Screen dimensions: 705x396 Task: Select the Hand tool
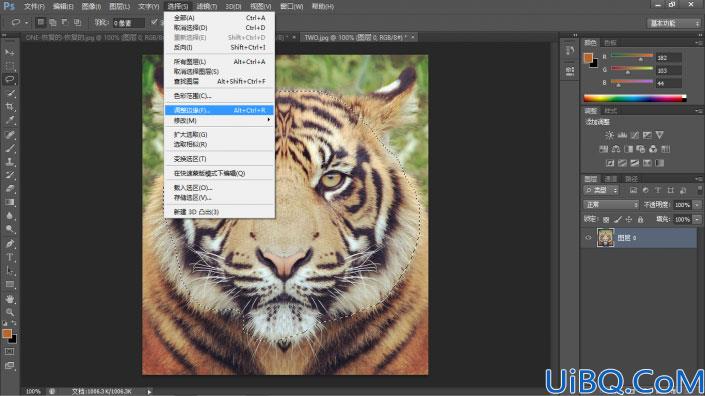[x=9, y=298]
